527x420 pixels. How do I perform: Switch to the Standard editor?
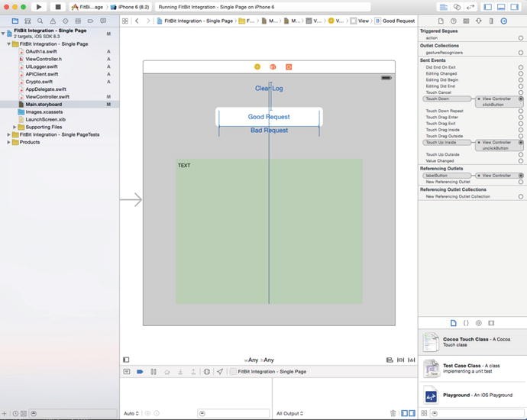coord(444,7)
